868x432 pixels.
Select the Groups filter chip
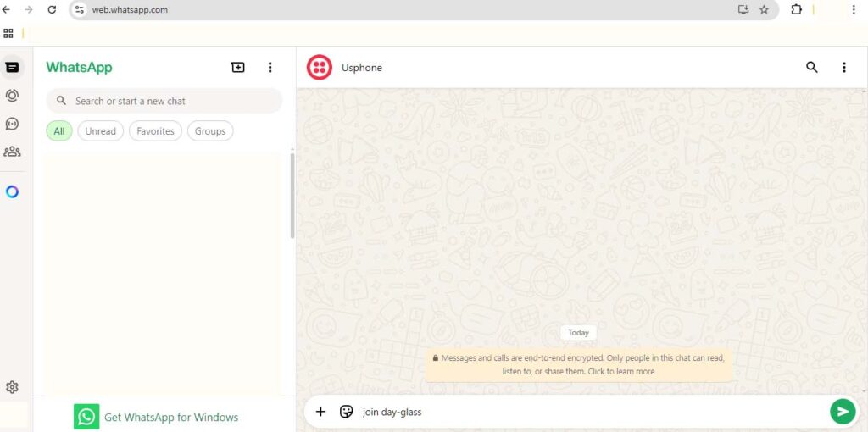coord(210,131)
